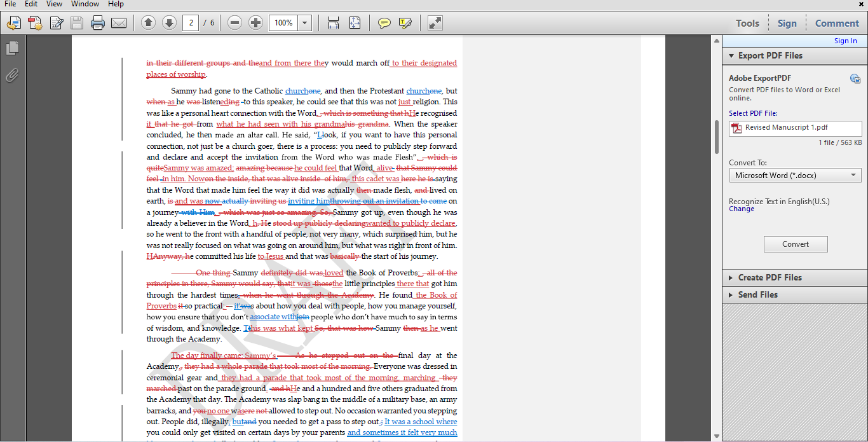This screenshot has height=442, width=868.
Task: Open the zoom percentage dropdown
Action: [x=304, y=24]
